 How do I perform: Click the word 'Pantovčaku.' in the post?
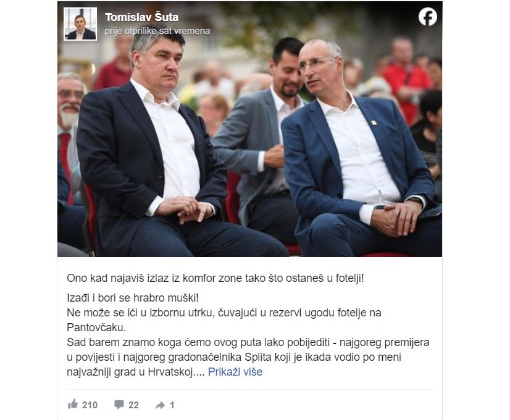(96, 327)
